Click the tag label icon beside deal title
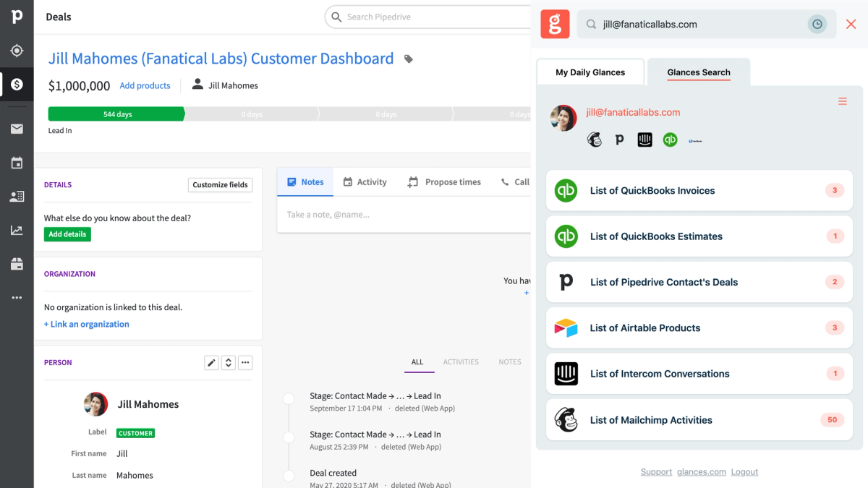 409,59
